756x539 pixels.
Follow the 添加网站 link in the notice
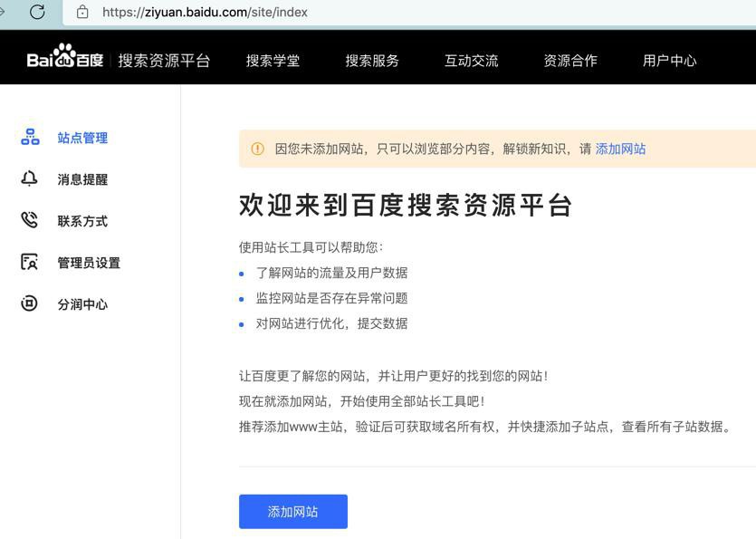click(620, 149)
